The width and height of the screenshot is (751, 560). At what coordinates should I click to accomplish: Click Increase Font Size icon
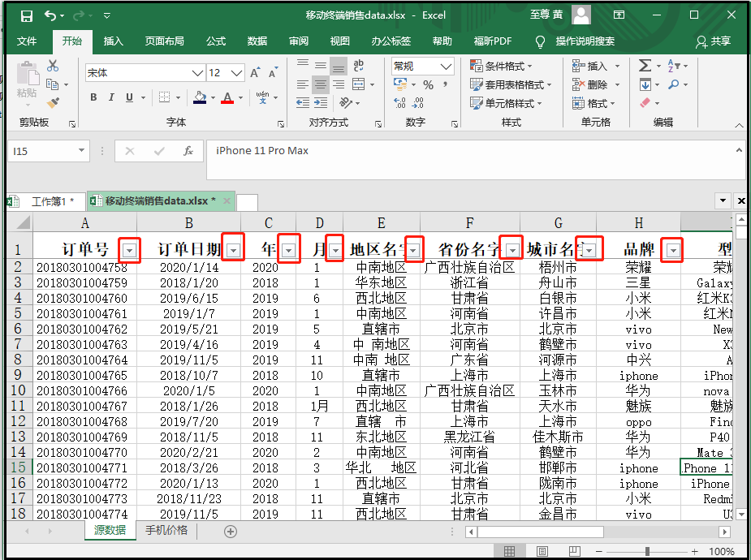(x=255, y=73)
